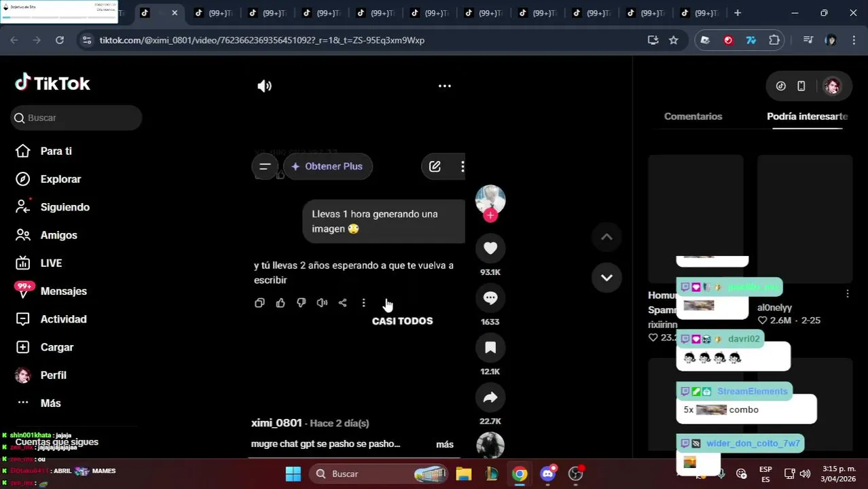Share the video using the arrow icon

(490, 398)
